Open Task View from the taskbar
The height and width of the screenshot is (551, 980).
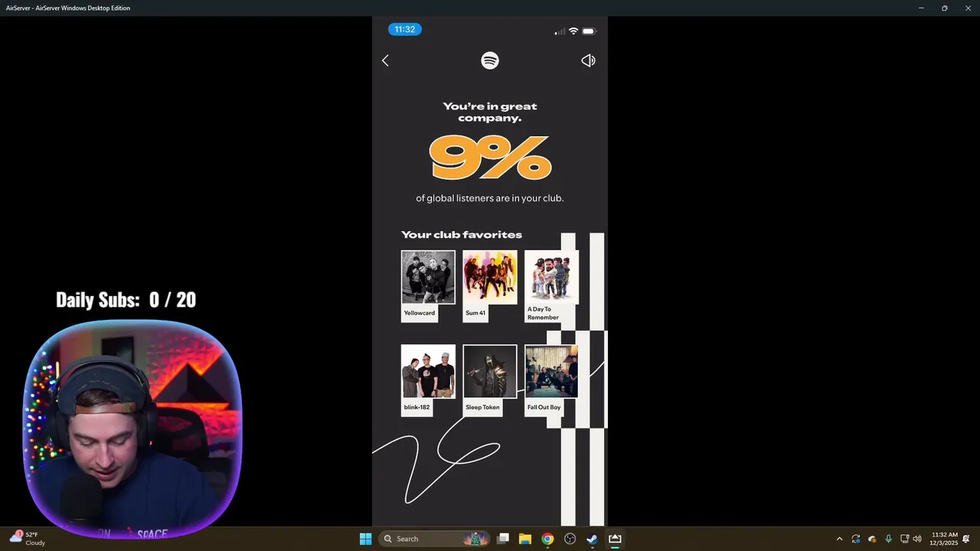[x=503, y=539]
